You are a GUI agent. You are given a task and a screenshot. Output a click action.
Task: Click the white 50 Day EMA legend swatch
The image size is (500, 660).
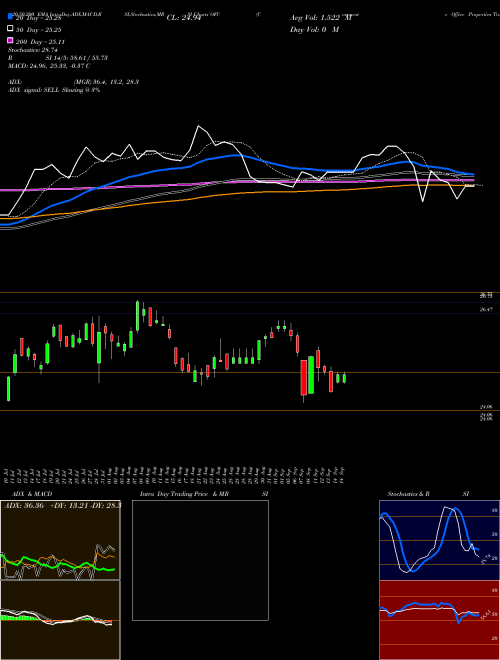coord(10,29)
